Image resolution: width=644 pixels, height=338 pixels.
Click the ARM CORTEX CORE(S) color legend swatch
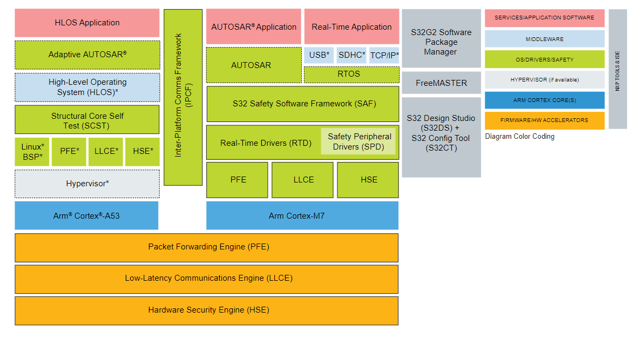(545, 100)
